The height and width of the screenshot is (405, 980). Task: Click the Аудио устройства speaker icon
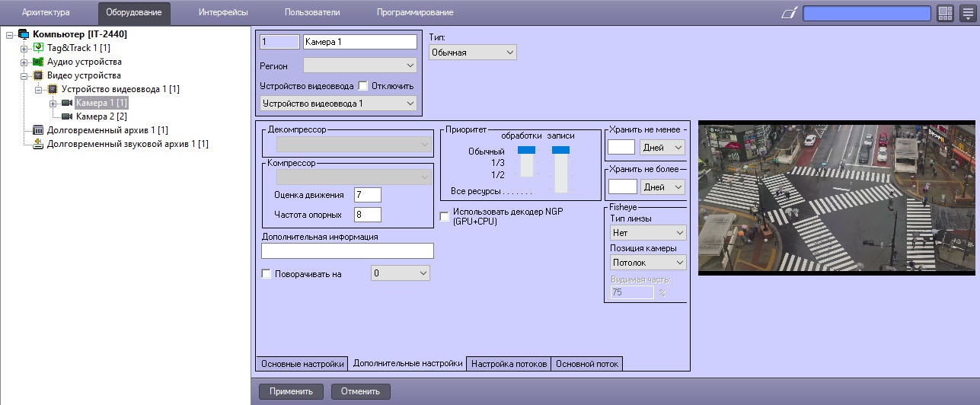tap(39, 62)
